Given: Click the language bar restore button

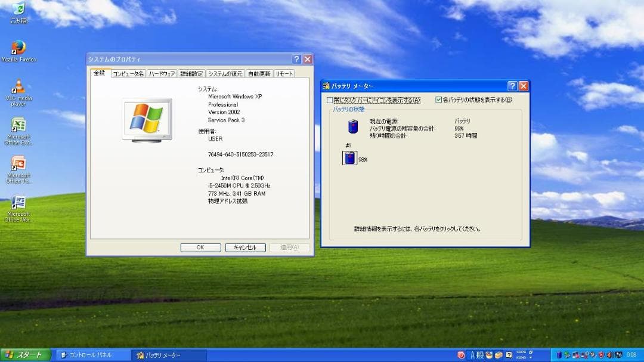Looking at the screenshot, I should click(531, 352).
